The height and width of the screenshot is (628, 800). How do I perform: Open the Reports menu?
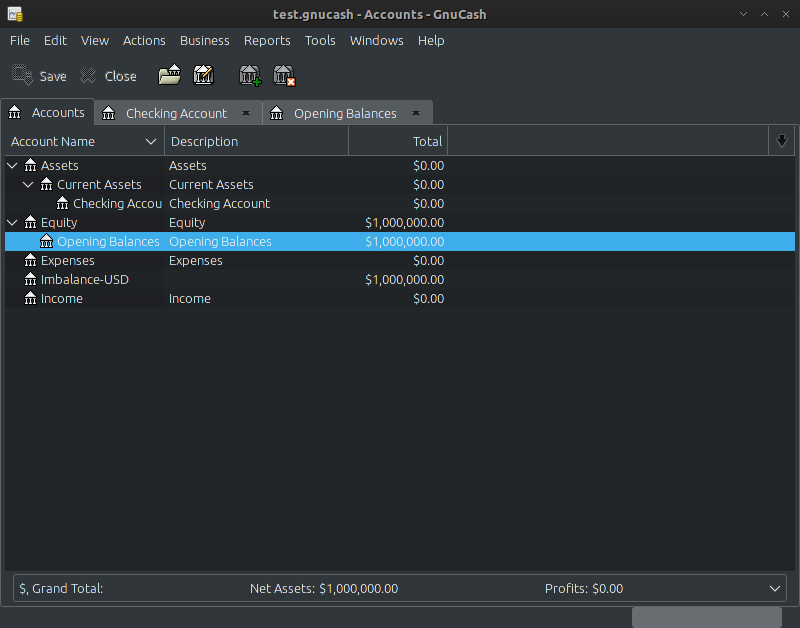click(x=267, y=41)
